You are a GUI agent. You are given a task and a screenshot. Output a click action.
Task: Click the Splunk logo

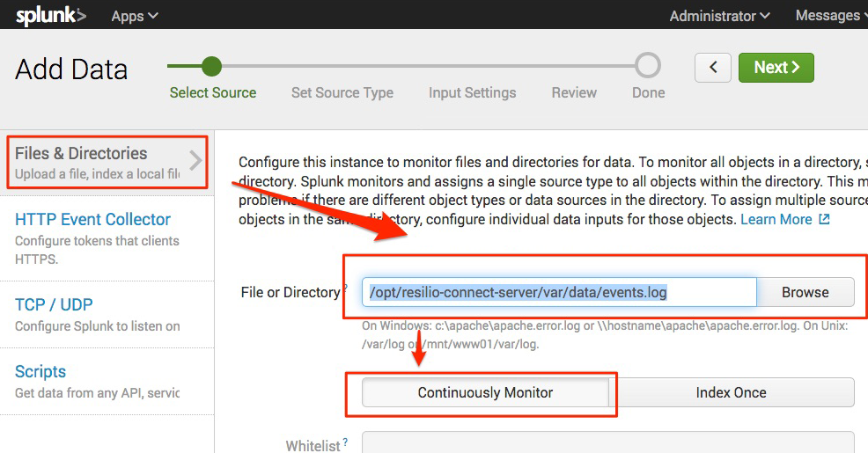(51, 16)
